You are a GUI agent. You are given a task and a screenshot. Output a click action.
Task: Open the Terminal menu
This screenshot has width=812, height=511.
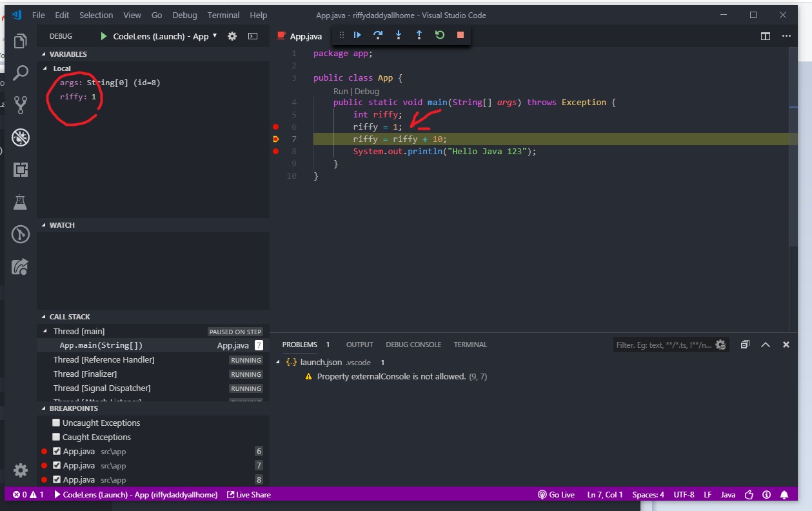[x=223, y=15]
